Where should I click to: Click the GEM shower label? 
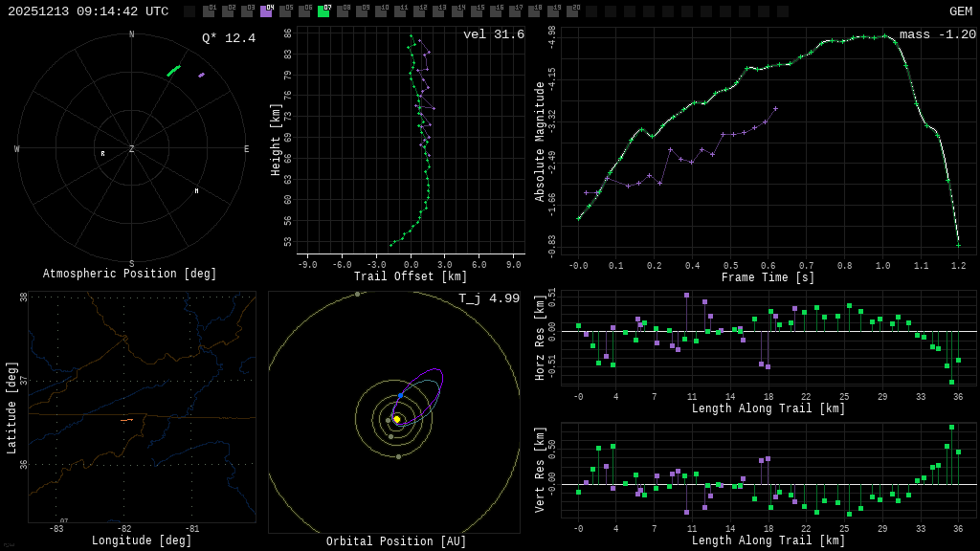tap(961, 11)
